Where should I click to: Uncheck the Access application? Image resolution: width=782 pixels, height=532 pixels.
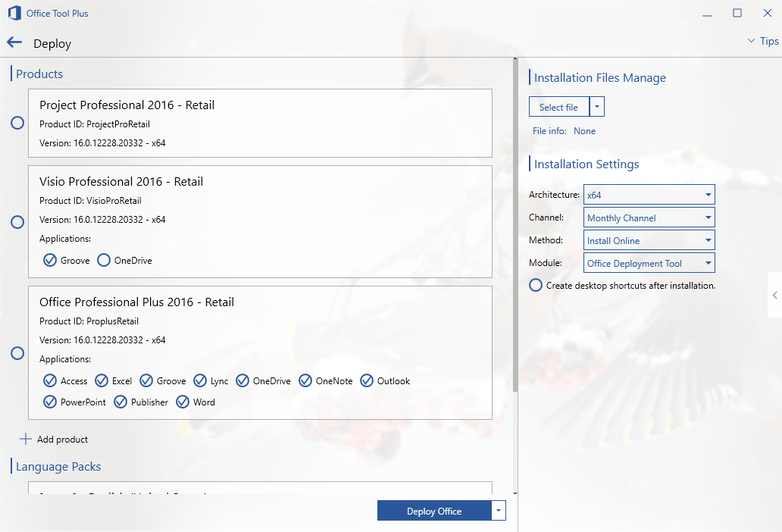point(50,381)
